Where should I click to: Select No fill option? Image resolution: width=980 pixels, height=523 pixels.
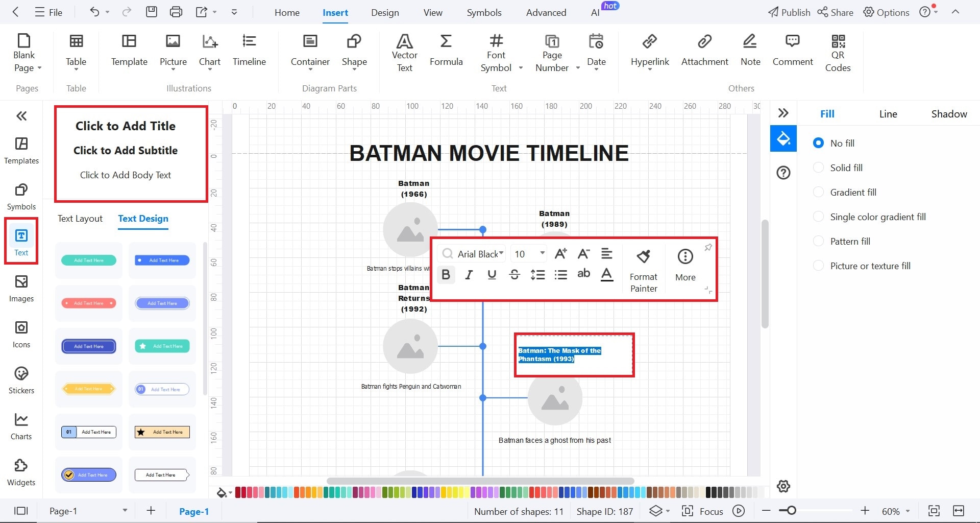[834, 143]
